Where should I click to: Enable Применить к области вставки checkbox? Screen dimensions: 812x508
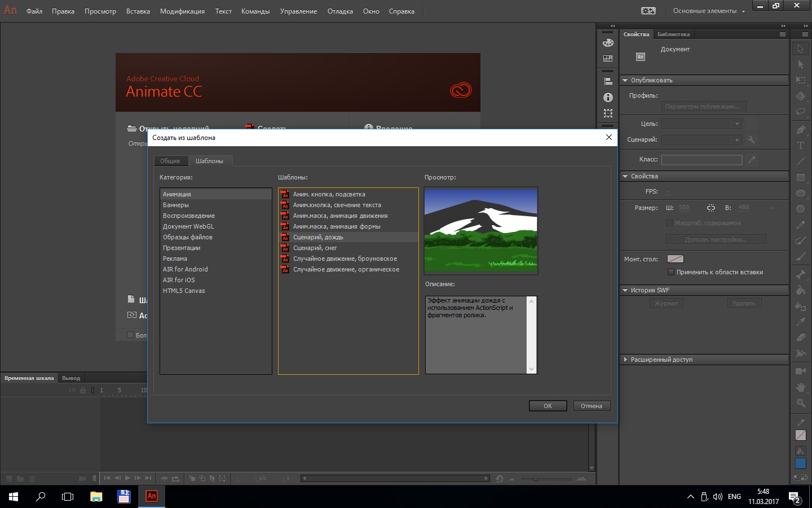click(670, 272)
